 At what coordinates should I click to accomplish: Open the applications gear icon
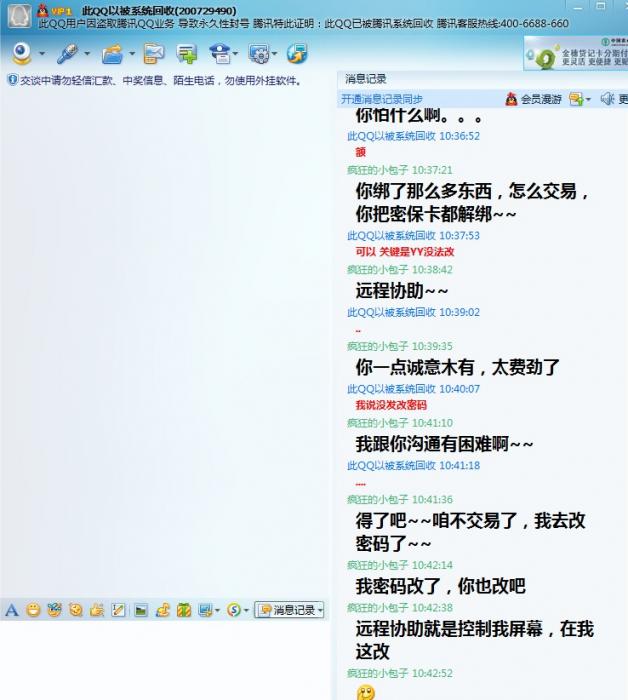259,54
